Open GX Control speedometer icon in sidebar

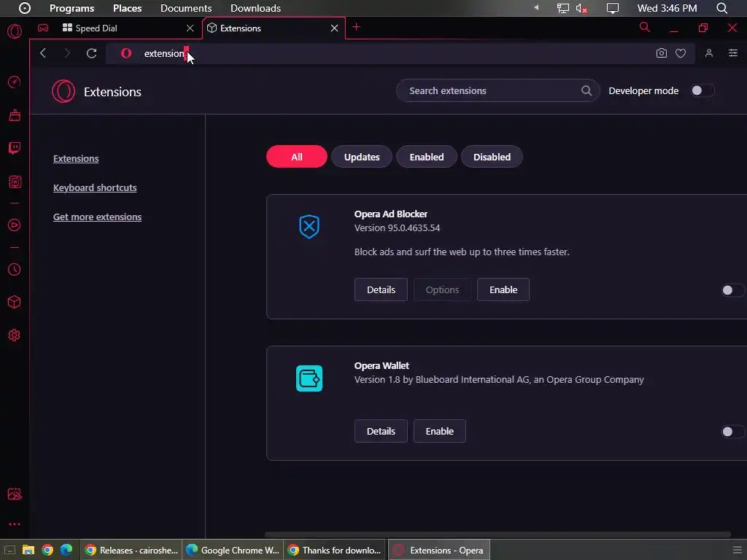point(15,82)
